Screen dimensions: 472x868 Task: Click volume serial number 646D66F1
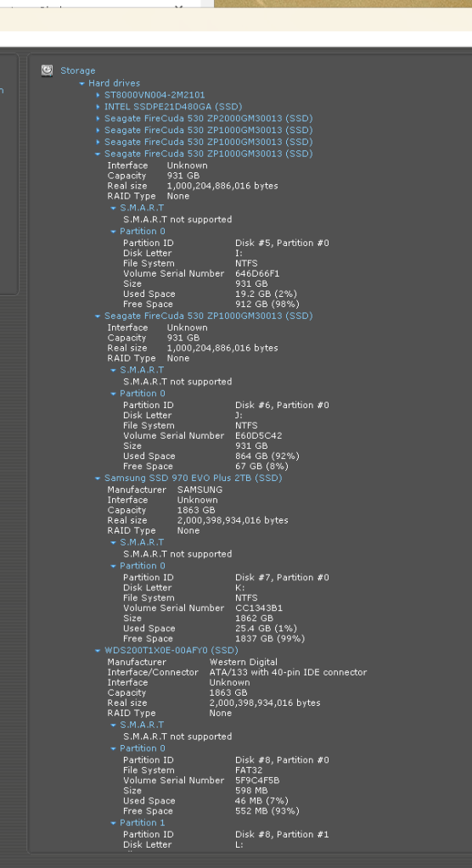257,273
